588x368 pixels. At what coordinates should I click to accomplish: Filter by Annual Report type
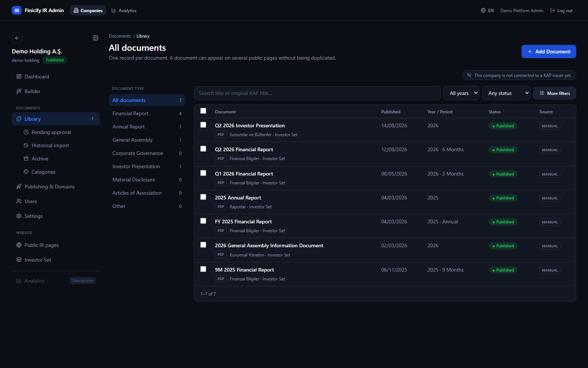[x=147, y=127]
